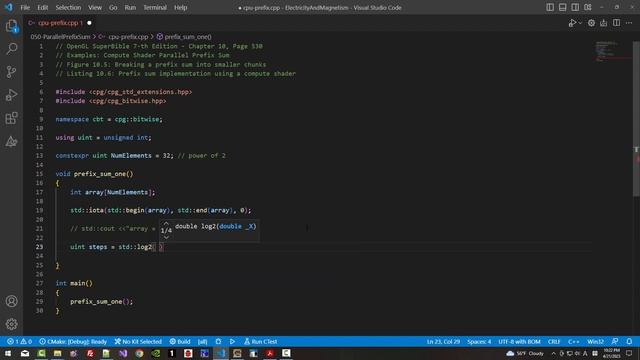Click errors and warnings status indicator
Image resolution: width=640 pixels, height=360 pixels.
[19, 341]
